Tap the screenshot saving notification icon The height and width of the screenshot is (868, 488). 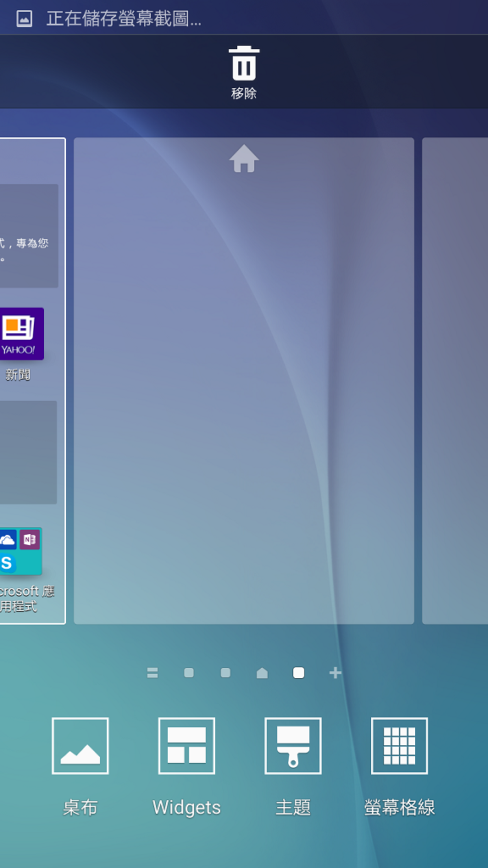25,19
